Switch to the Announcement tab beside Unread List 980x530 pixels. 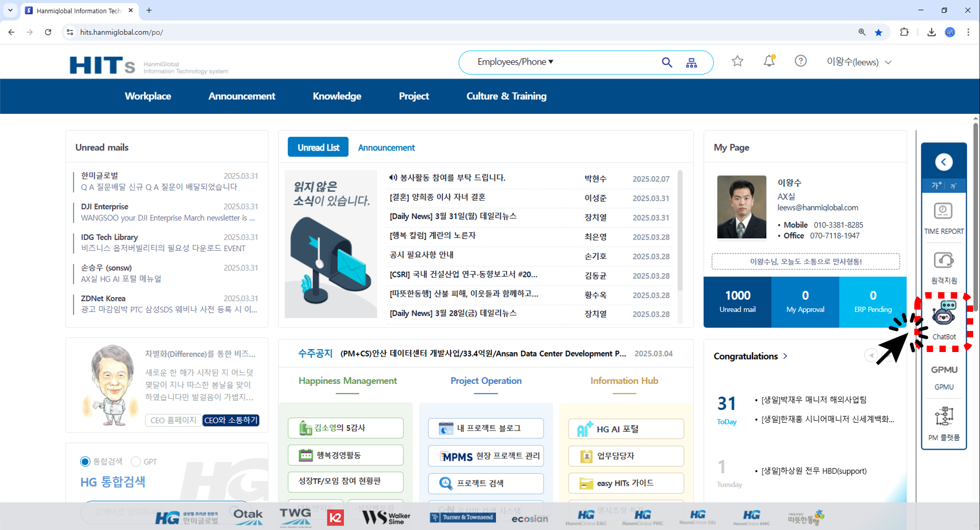point(386,148)
